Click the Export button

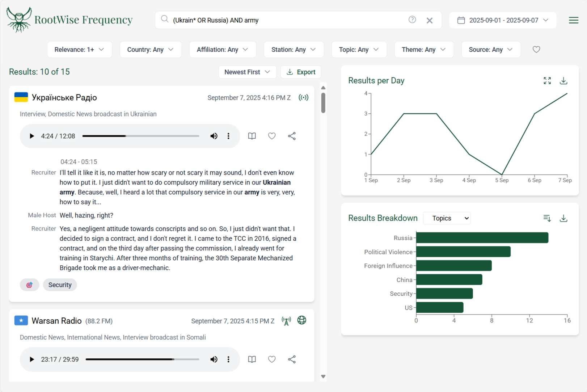coord(301,72)
